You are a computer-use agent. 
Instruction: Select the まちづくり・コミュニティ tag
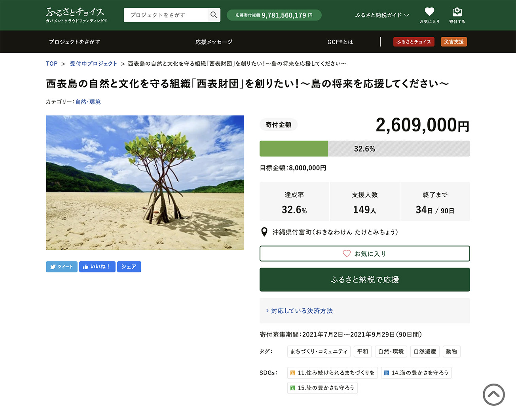(x=319, y=352)
